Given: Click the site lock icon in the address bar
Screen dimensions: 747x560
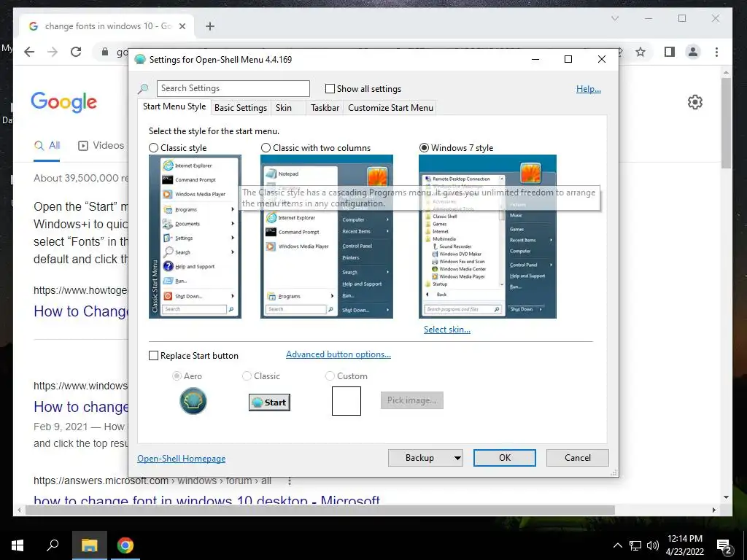Looking at the screenshot, I should pyautogui.click(x=105, y=52).
